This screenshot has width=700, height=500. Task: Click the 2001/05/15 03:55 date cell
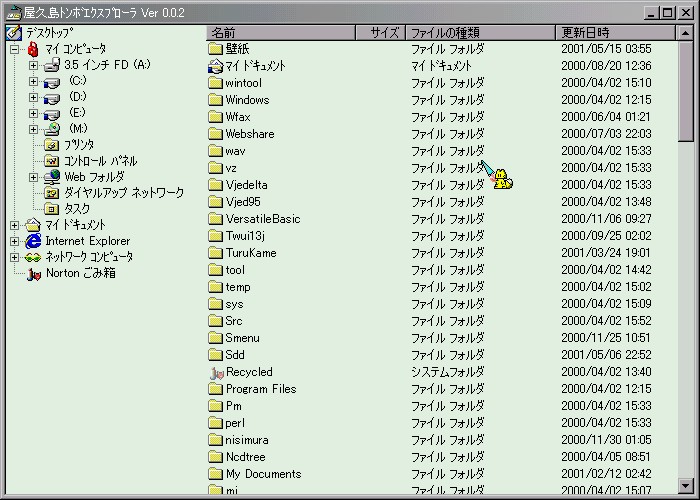[606, 49]
